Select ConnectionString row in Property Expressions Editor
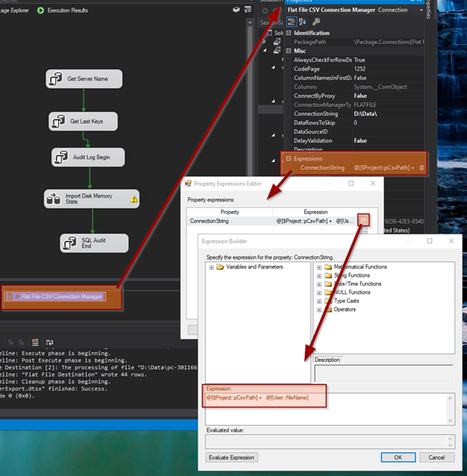Image resolution: width=467 pixels, height=476 pixels. point(272,221)
